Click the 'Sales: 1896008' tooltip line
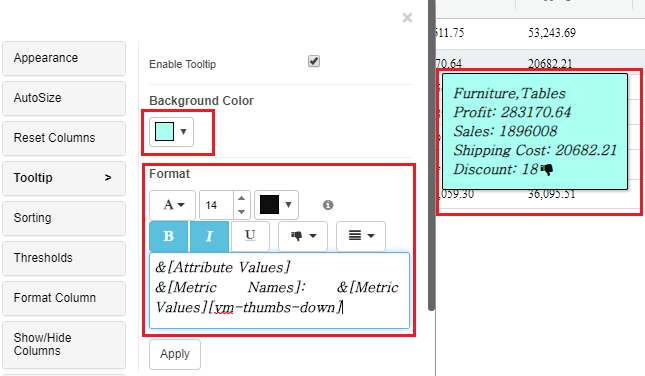This screenshot has height=376, width=645. coord(505,132)
